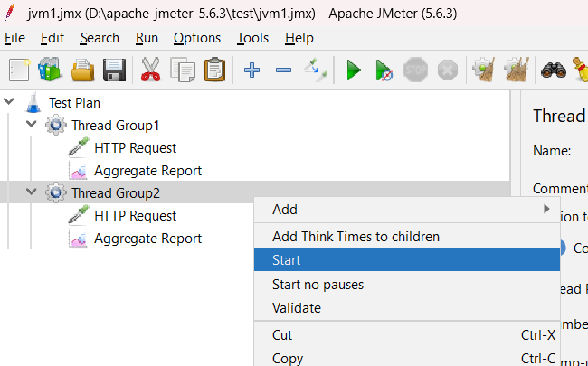The width and height of the screenshot is (588, 366).
Task: Click the Name: label in right panel
Action: coord(552,151)
